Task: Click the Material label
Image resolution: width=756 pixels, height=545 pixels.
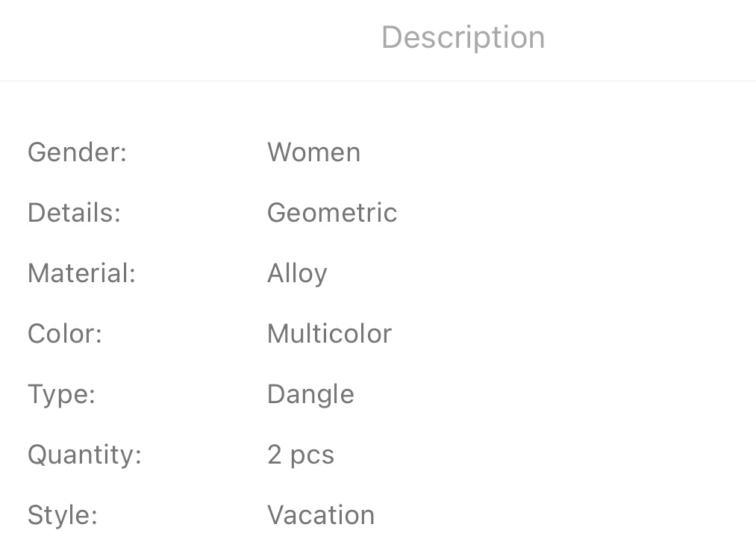Action: click(x=81, y=273)
